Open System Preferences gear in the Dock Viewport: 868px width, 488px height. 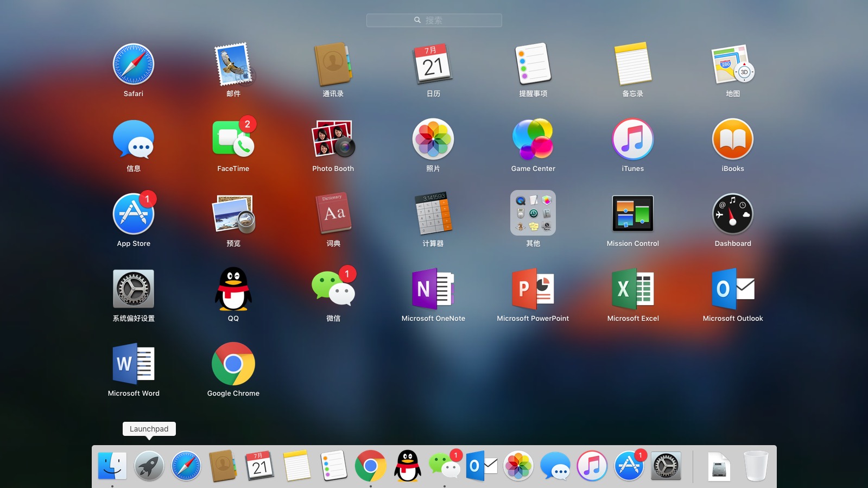[666, 466]
